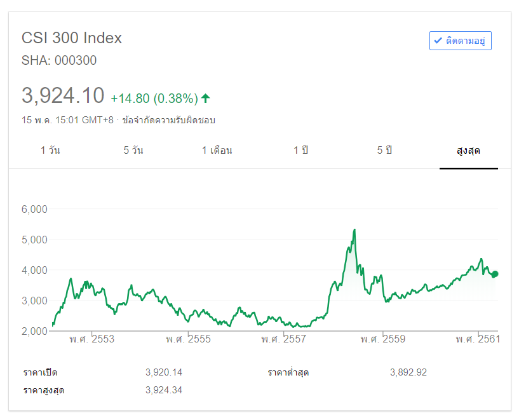Select the 5 ปี range tab
This screenshot has height=420, width=519.
pos(384,151)
